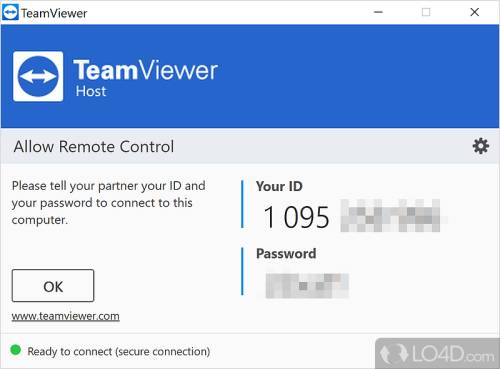
Task: Minimize the TeamViewer window
Action: point(378,12)
